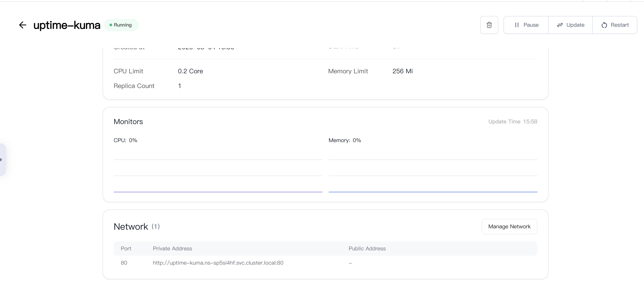
Task: Delete the app with the trash icon
Action: click(489, 25)
